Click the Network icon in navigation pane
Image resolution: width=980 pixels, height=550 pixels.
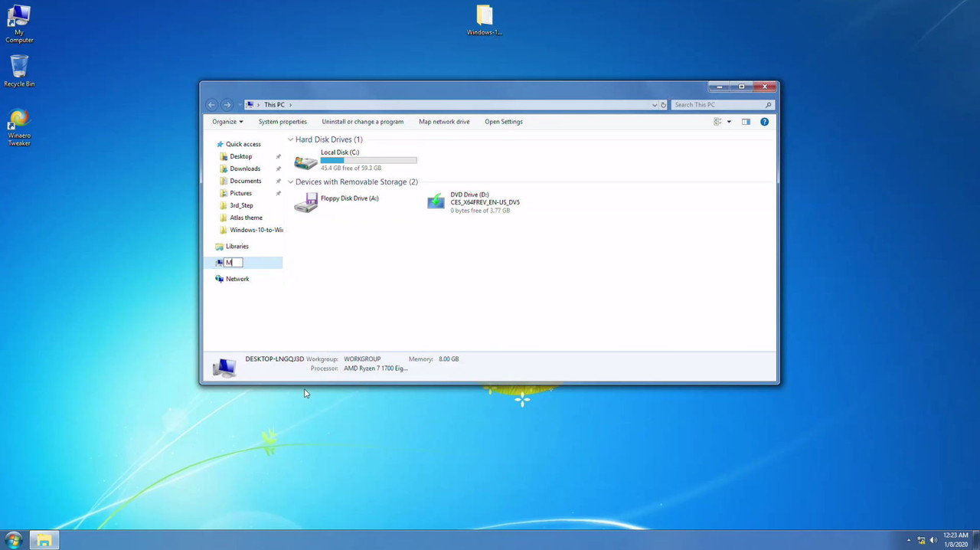219,279
